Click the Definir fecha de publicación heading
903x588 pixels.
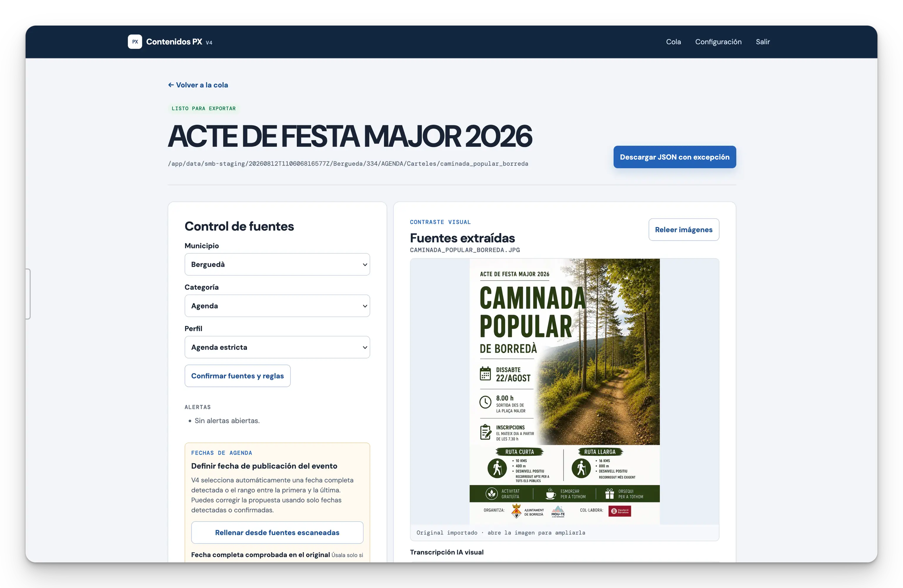[264, 466]
